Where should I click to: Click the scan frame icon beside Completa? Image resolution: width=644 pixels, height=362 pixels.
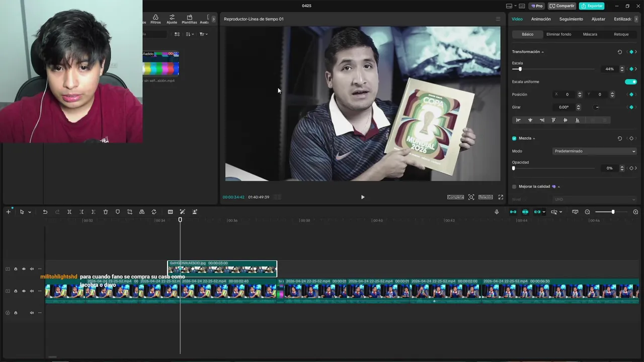[471, 197]
